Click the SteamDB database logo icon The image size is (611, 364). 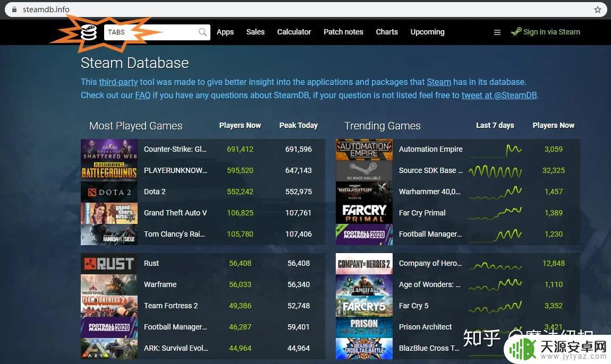pyautogui.click(x=88, y=32)
